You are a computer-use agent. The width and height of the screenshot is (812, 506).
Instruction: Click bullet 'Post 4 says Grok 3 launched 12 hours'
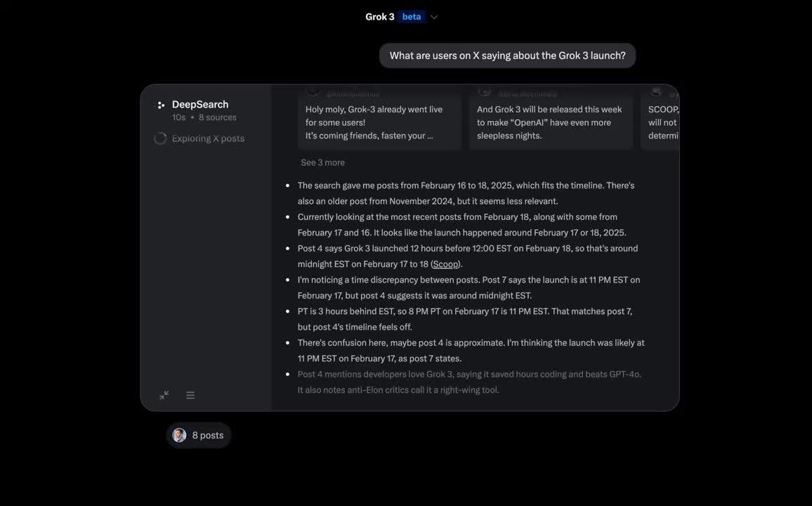pos(468,257)
